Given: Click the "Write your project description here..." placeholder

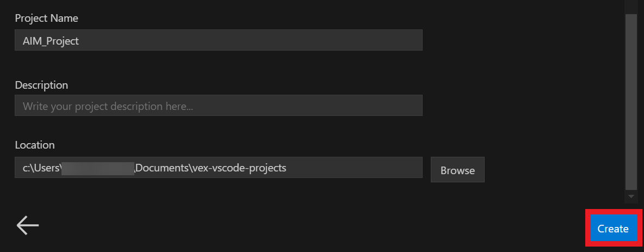Looking at the screenshot, I should click(x=108, y=106).
